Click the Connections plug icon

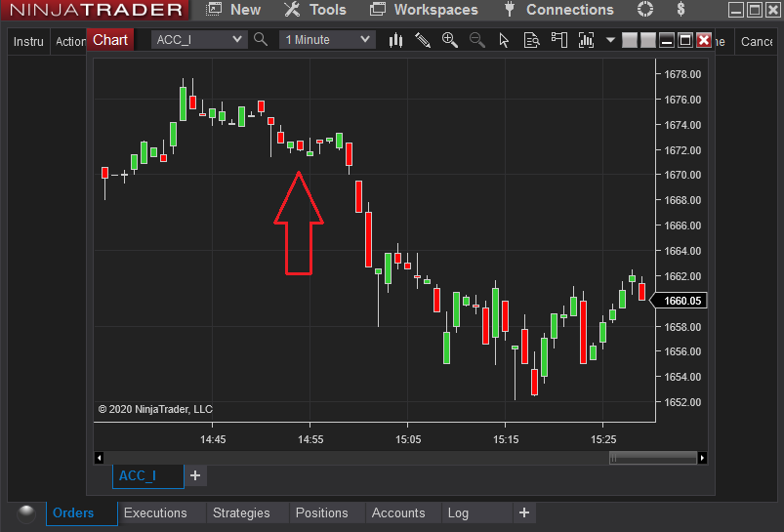pyautogui.click(x=510, y=9)
